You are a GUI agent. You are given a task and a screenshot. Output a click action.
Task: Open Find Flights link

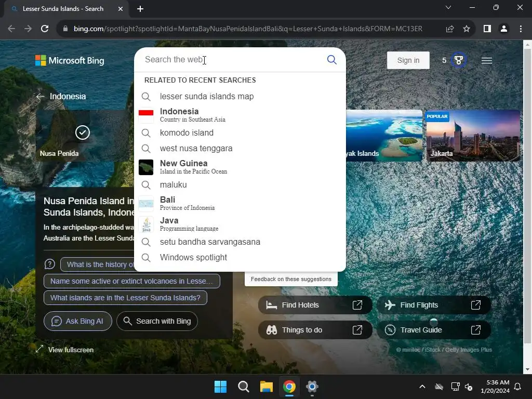(x=434, y=305)
